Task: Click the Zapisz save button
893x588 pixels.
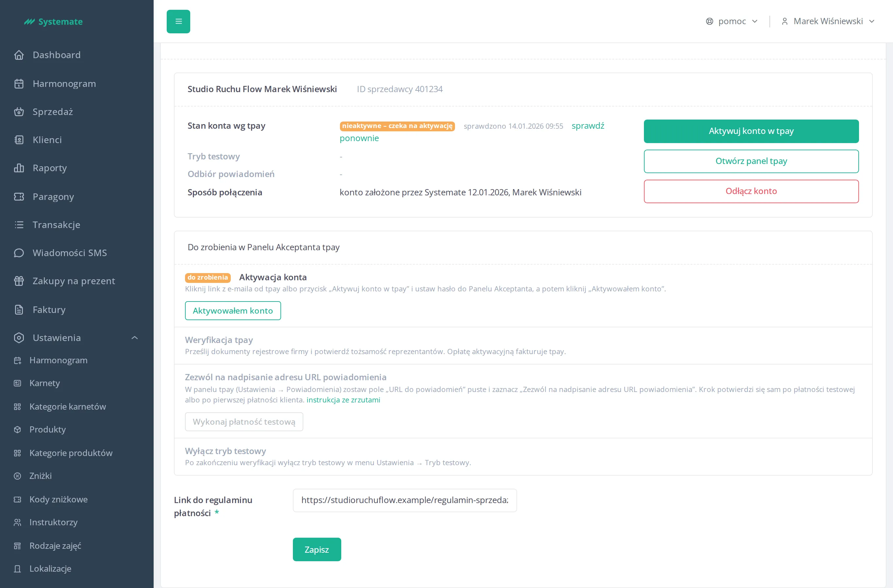Action: pos(317,550)
